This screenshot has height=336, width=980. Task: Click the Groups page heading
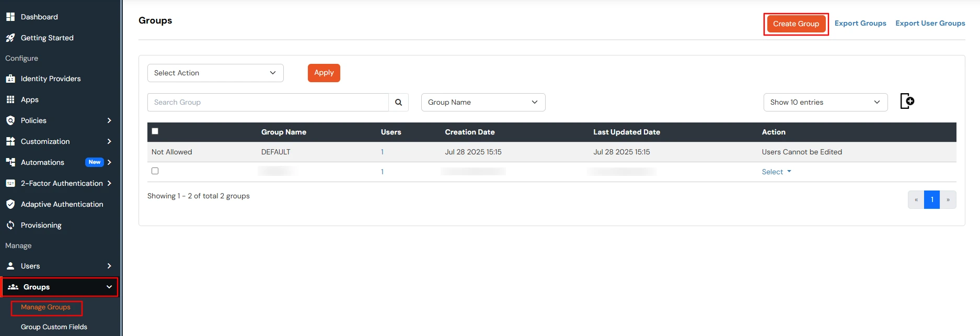pyautogui.click(x=155, y=20)
